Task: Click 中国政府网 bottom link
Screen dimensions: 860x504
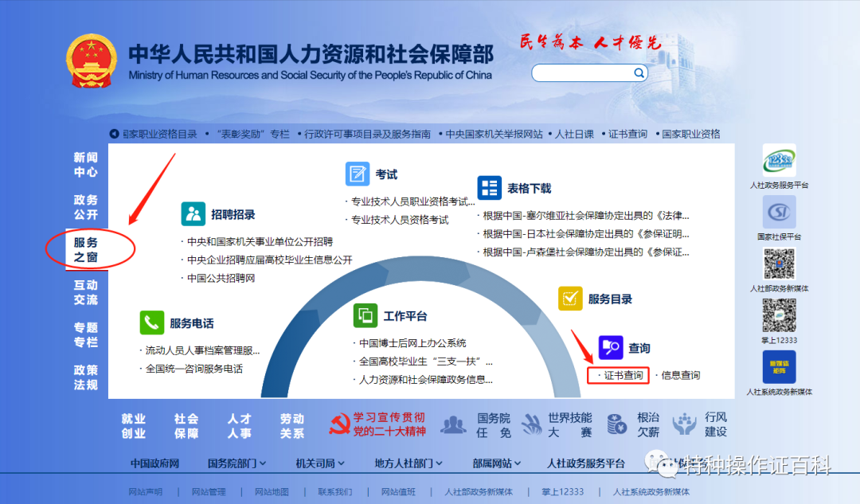Action: click(154, 463)
